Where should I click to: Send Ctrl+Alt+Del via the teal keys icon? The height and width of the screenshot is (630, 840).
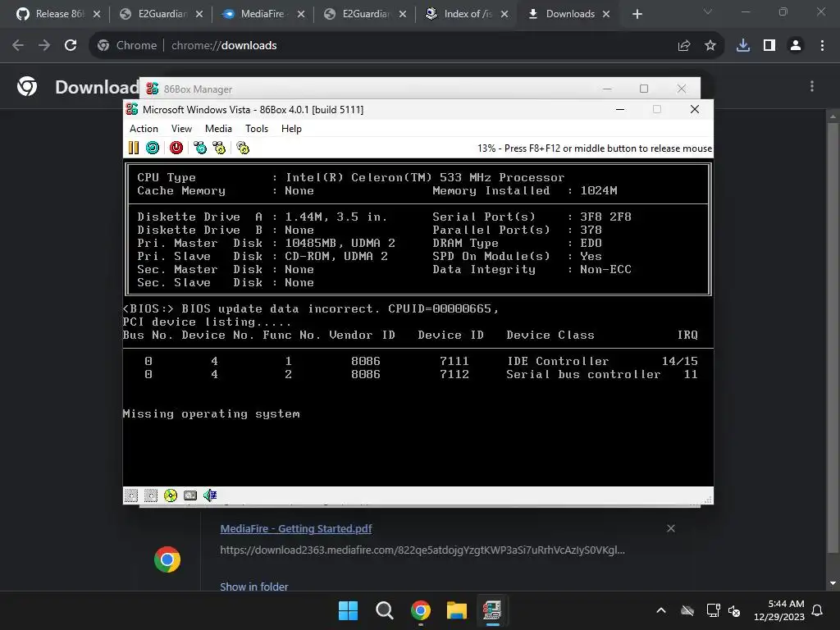[x=200, y=148]
